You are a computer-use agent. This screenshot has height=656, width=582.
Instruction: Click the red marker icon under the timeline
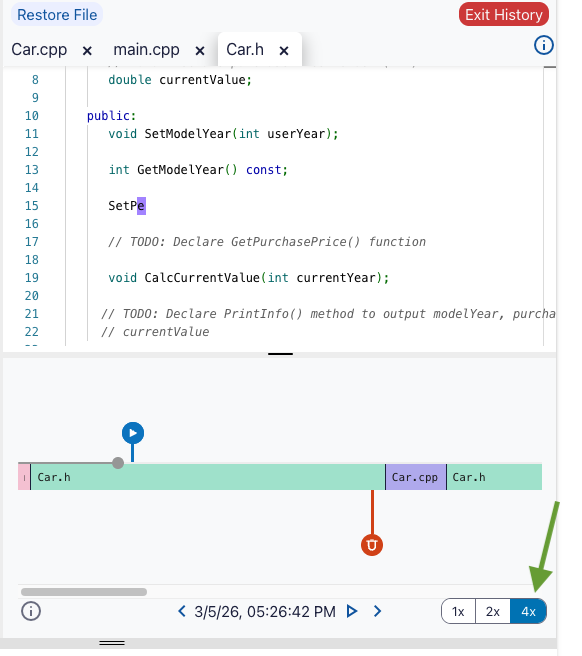pos(372,545)
